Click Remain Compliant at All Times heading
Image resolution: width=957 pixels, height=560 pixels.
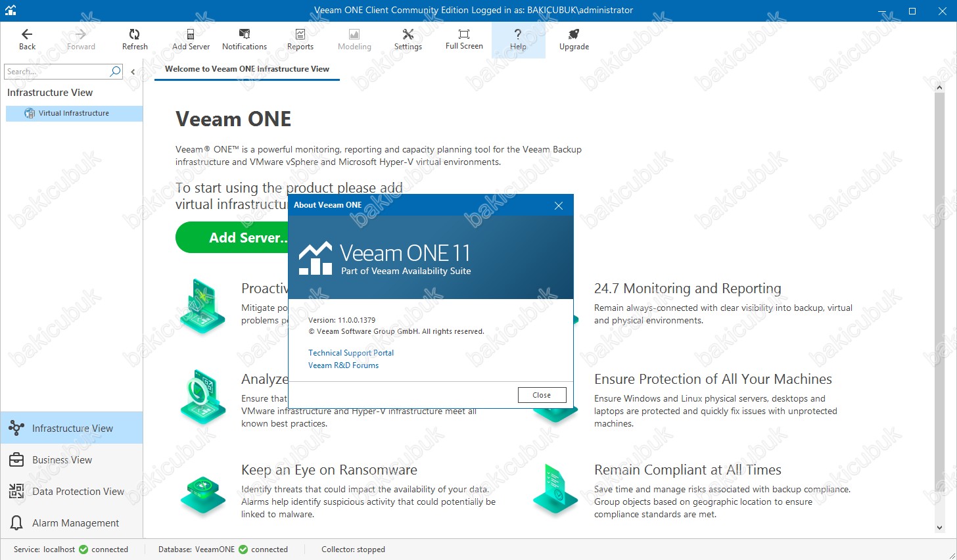[x=688, y=470]
